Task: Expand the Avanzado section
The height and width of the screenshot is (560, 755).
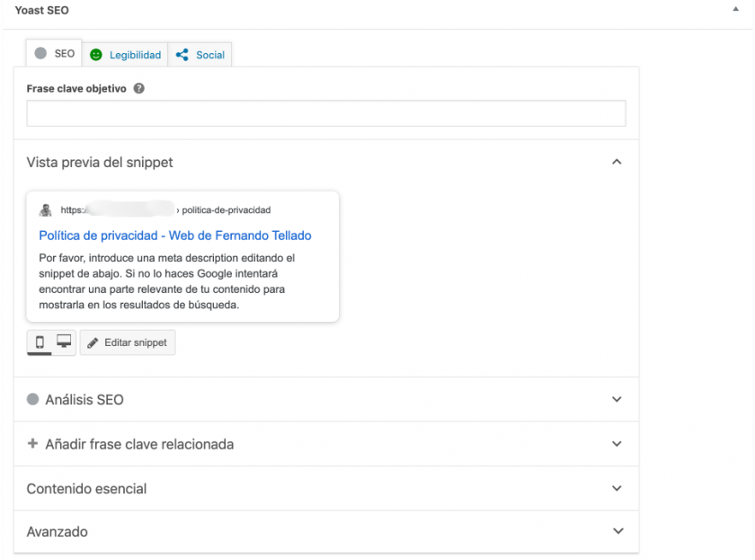Action: (617, 531)
